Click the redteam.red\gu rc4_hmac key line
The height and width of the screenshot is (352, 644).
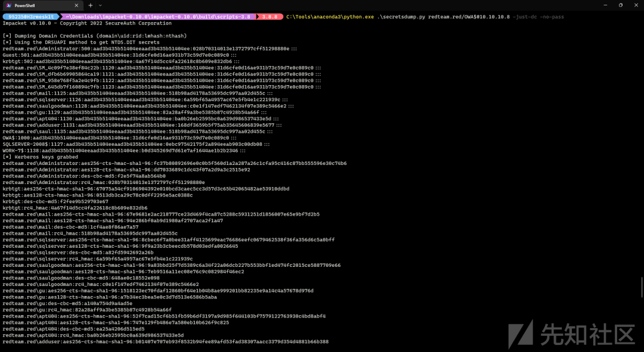pyautogui.click(x=87, y=310)
